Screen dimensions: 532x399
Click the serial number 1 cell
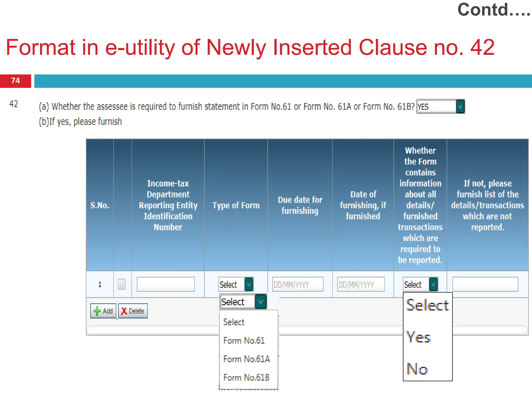(100, 284)
